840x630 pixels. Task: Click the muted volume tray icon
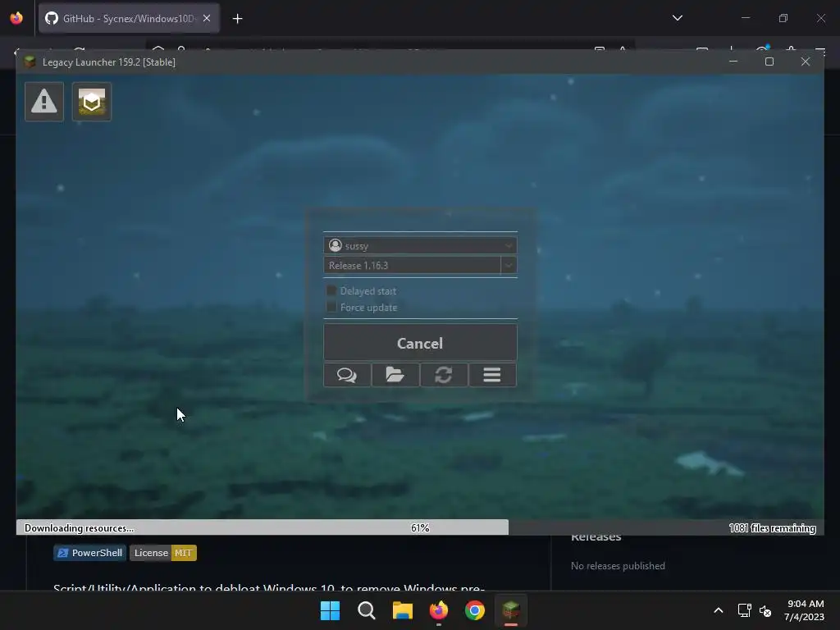[765, 610]
